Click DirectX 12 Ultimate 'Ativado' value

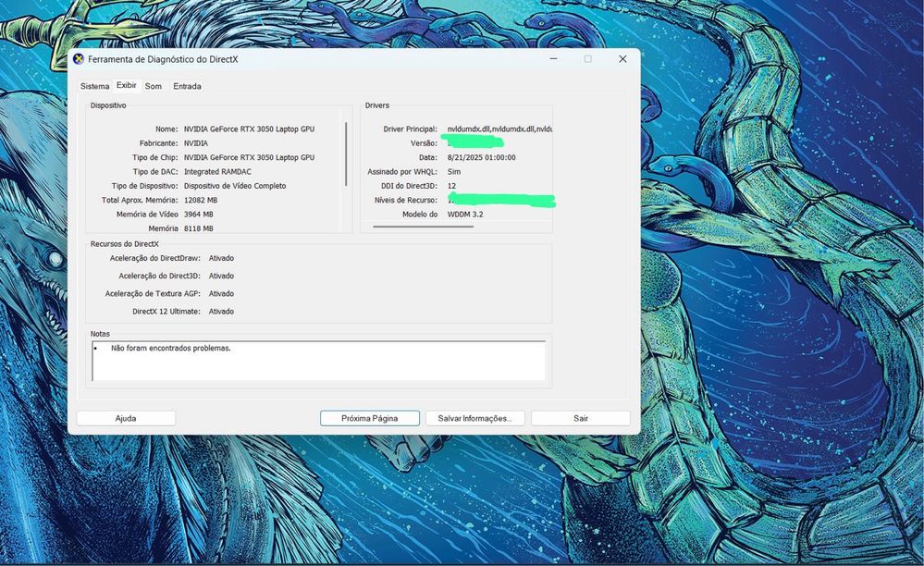[222, 311]
